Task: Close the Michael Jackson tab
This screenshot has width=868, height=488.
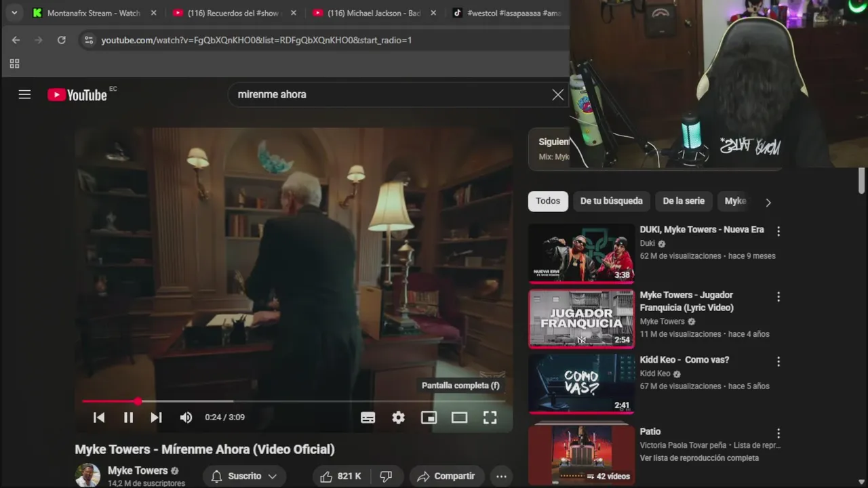Action: pos(433,13)
